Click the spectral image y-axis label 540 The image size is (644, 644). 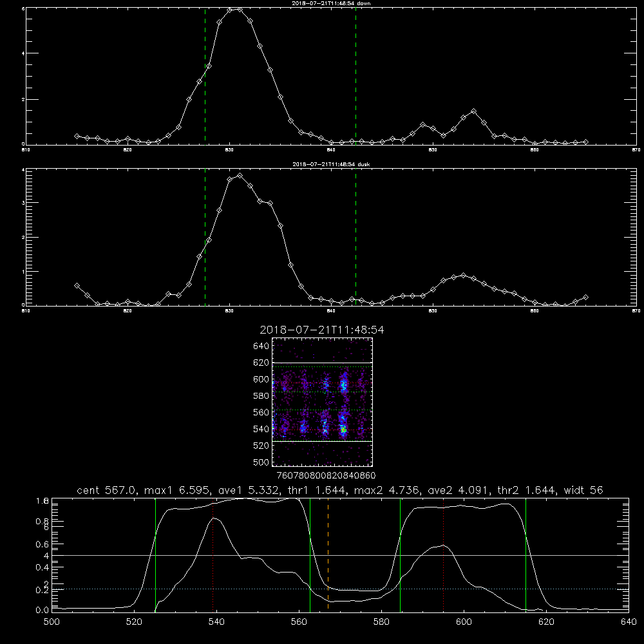point(261,429)
